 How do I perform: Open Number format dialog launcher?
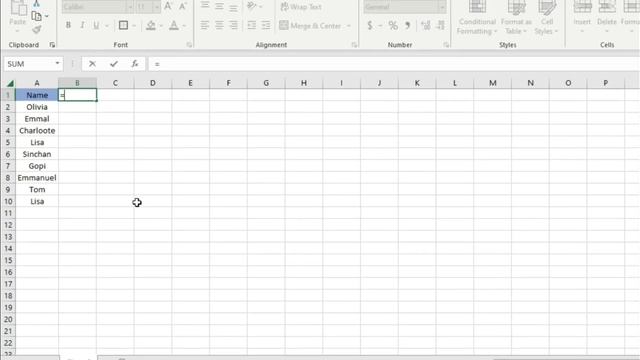[x=446, y=45]
